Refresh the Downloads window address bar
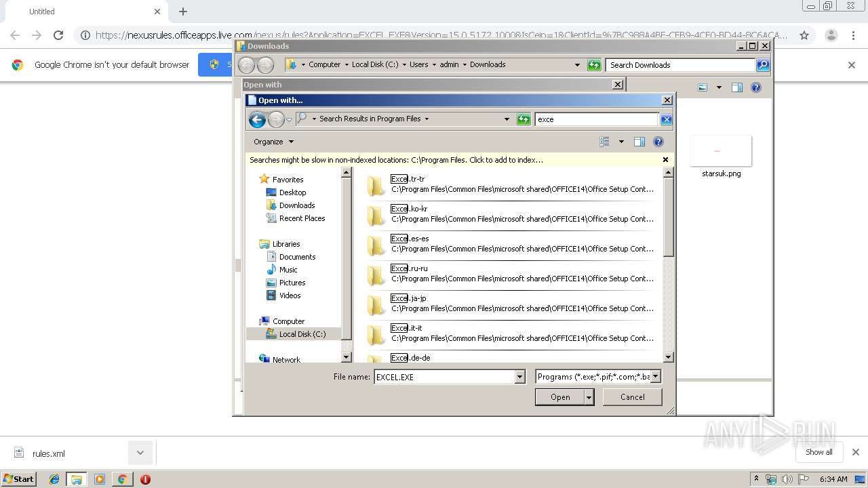This screenshot has height=488, width=868. pyautogui.click(x=594, y=65)
